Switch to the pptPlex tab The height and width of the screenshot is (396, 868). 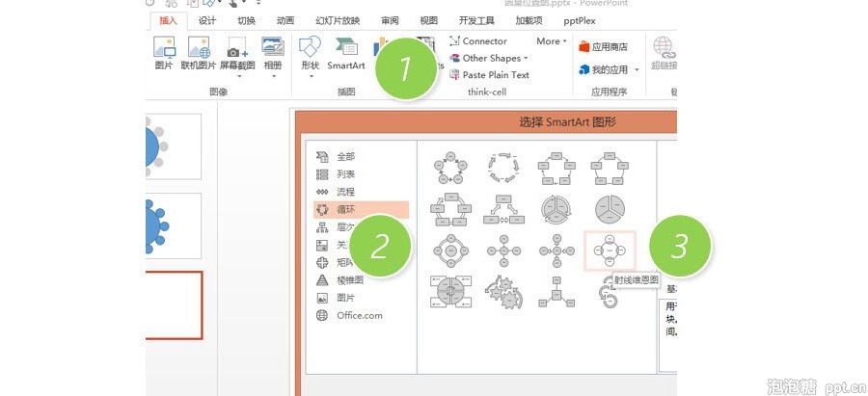(x=580, y=20)
